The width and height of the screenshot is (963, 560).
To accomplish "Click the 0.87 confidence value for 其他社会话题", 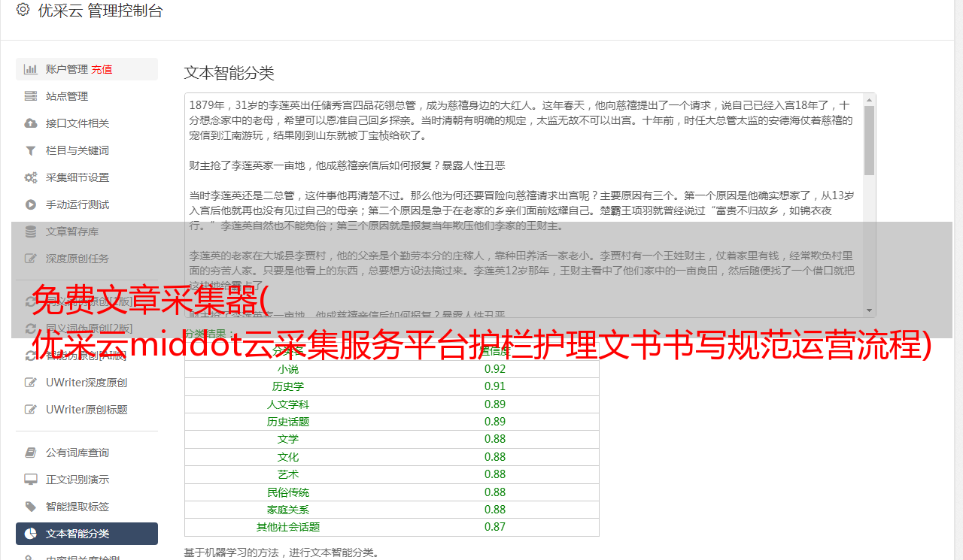I will tap(495, 527).
